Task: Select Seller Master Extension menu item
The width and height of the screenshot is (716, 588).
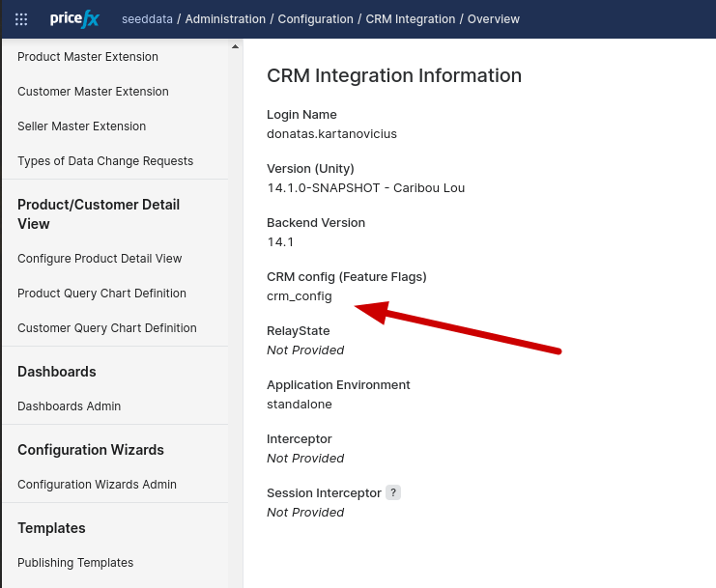Action: (81, 126)
